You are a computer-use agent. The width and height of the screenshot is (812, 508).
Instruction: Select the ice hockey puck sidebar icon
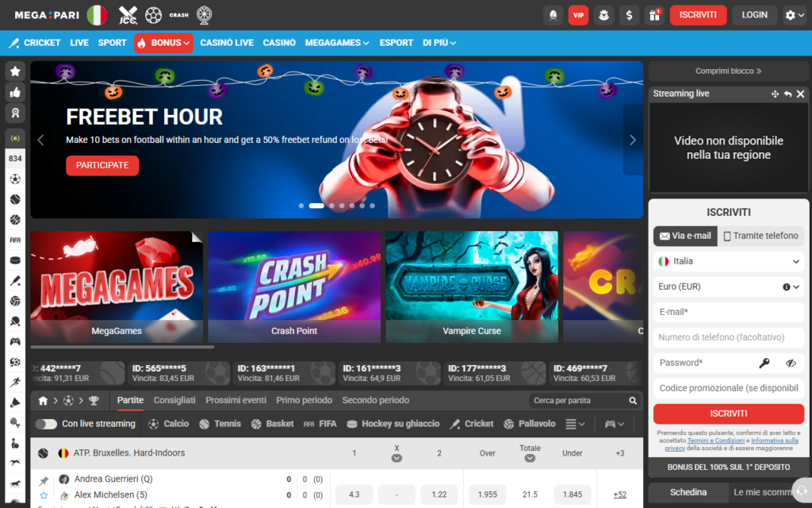pyautogui.click(x=15, y=260)
